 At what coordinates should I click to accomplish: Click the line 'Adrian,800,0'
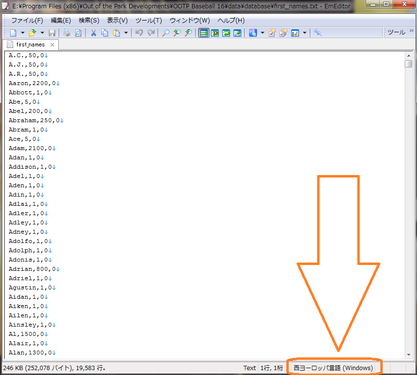(34, 269)
